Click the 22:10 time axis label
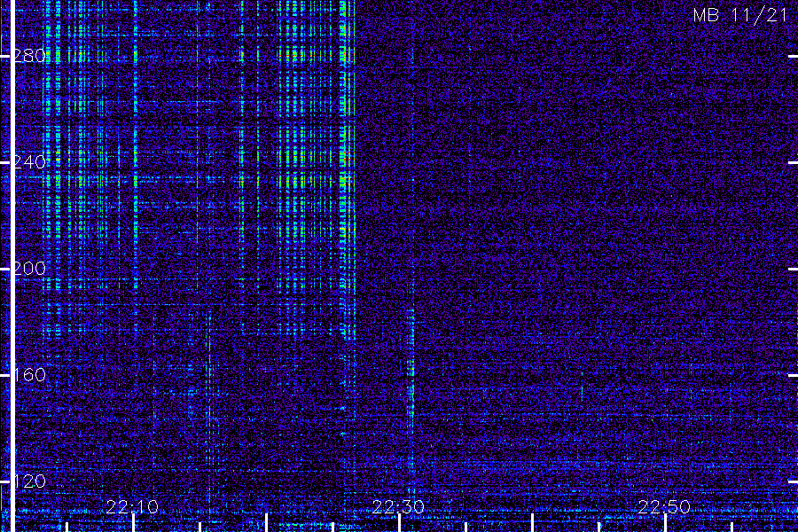Screen dimensions: 798x532 132,506
